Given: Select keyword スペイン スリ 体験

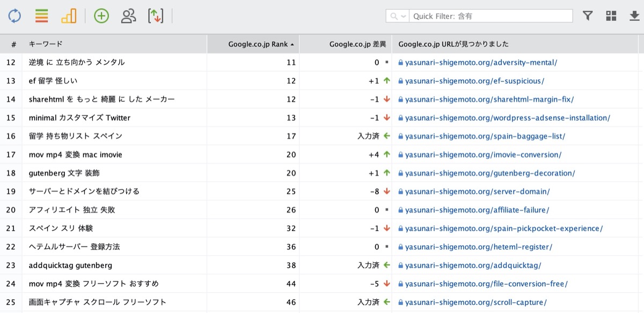Looking at the screenshot, I should pyautogui.click(x=61, y=228).
